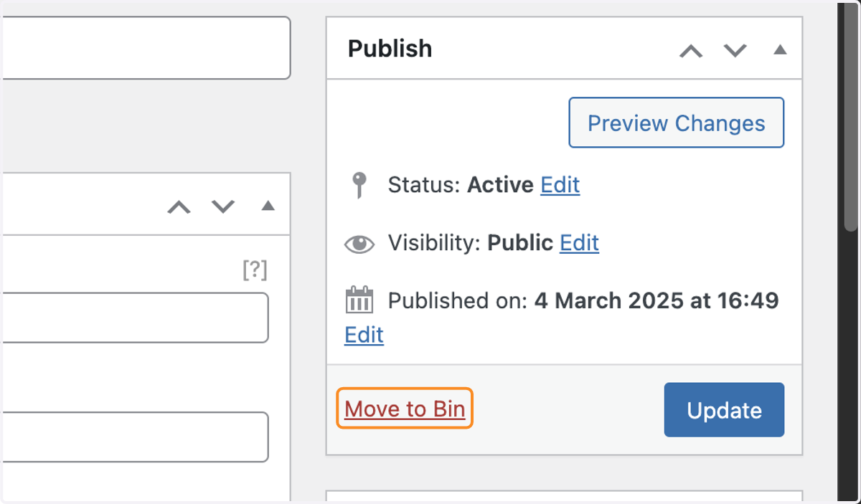Click the blue Update button
This screenshot has width=861, height=504.
click(724, 410)
